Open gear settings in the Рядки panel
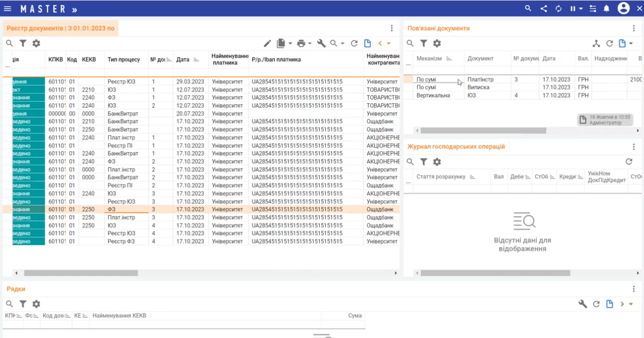Image resolution: width=644 pixels, height=338 pixels. 36,304
